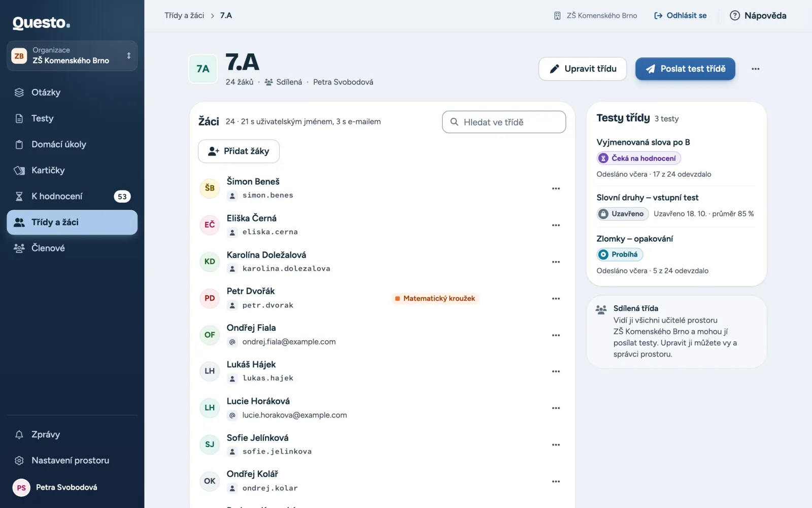The width and height of the screenshot is (812, 508).
Task: Click the OF avatar of Ondřej Fiala
Action: [210, 335]
